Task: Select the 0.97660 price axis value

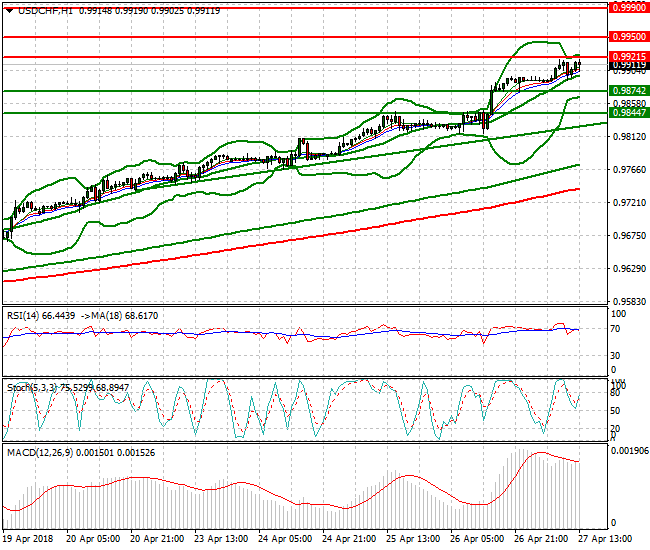Action: pos(629,170)
